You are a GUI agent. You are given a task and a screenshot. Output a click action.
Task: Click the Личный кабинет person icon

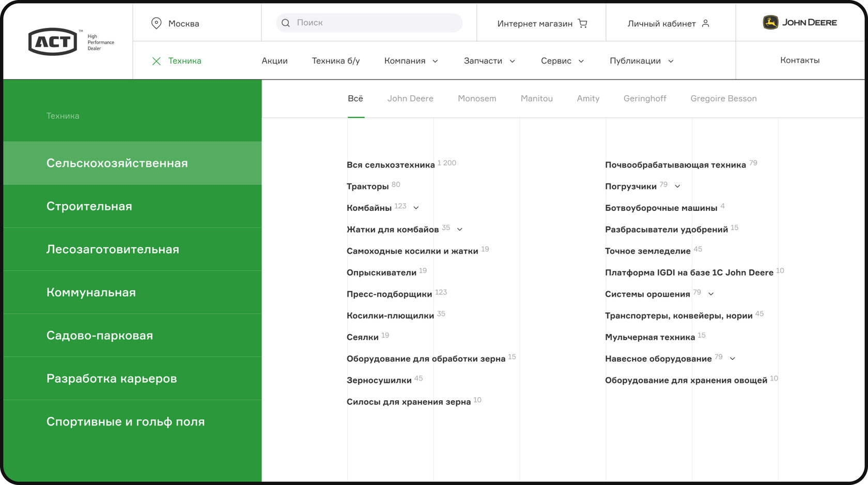click(706, 23)
